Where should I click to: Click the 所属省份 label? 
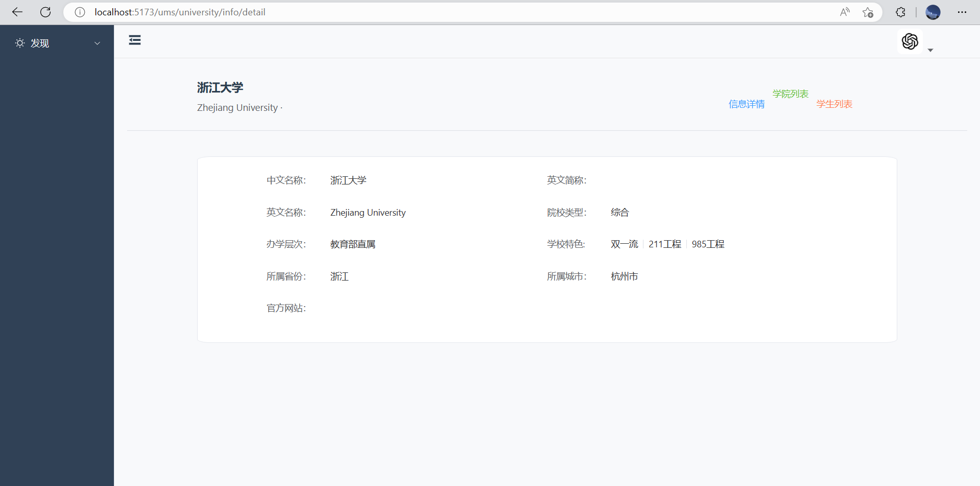coord(286,276)
